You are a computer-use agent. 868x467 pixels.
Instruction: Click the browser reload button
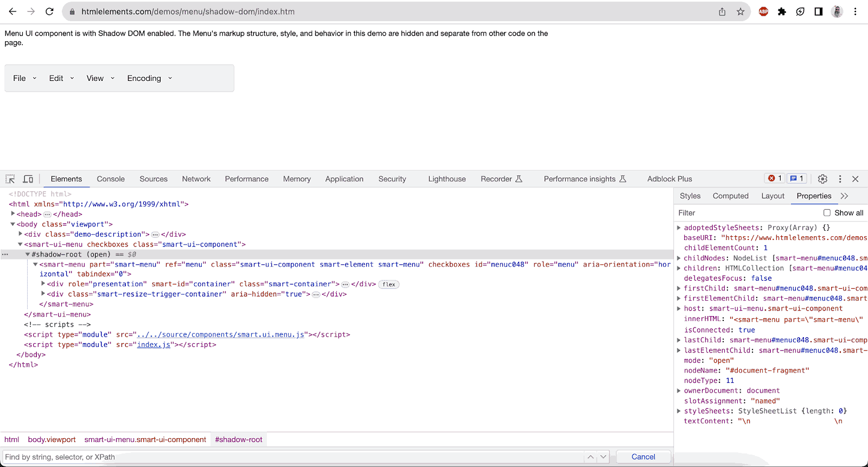pos(49,11)
